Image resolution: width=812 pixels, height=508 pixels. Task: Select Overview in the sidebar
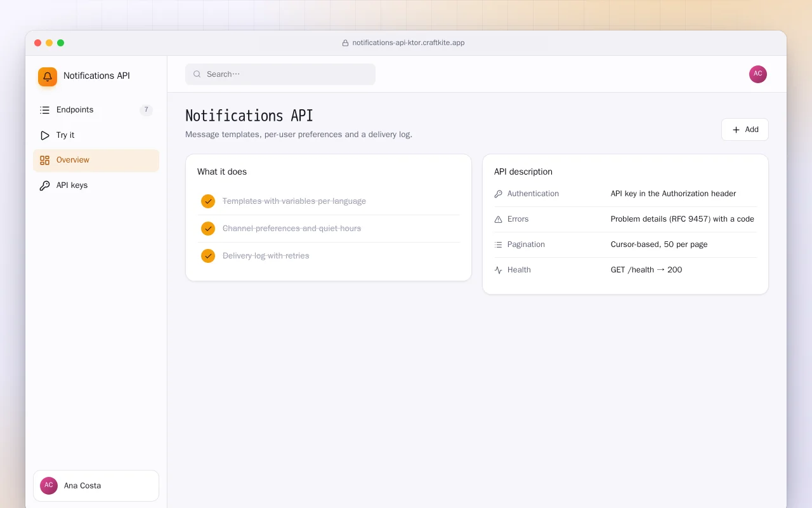tap(96, 160)
